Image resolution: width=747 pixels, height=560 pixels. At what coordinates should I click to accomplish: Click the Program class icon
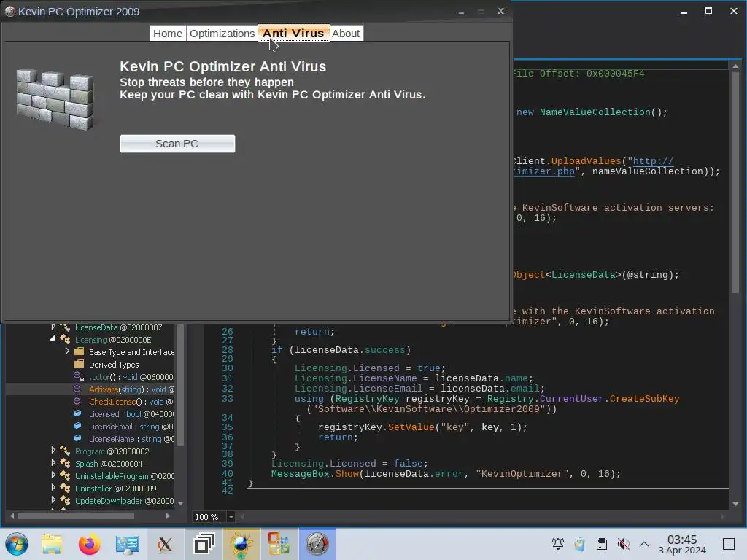[65, 451]
